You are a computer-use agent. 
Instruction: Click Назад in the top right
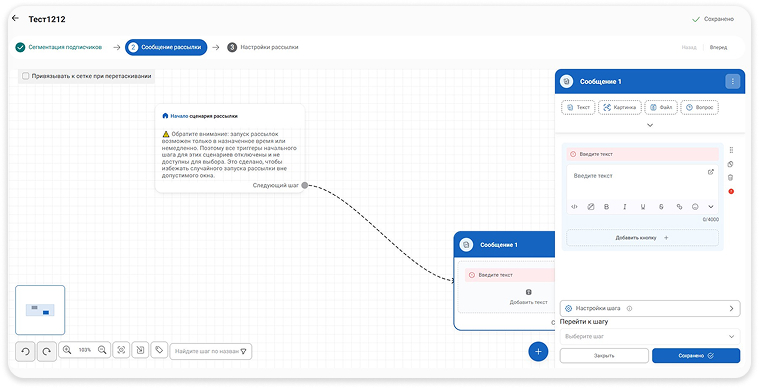click(688, 47)
